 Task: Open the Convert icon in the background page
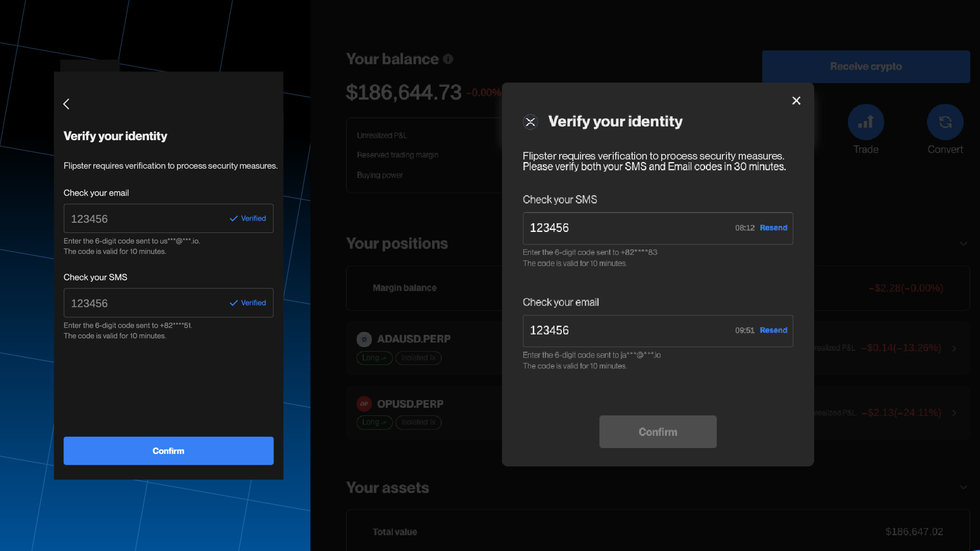pyautogui.click(x=945, y=122)
